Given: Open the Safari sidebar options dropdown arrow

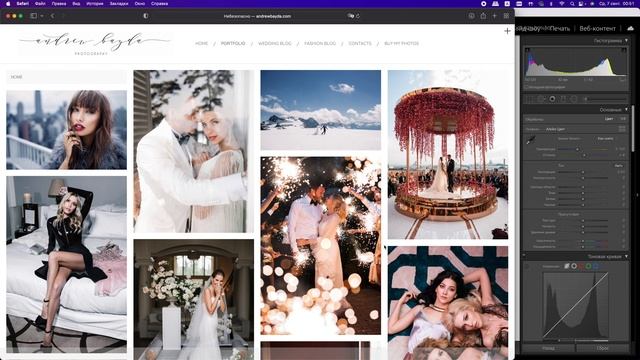Looking at the screenshot, I should click(x=42, y=16).
